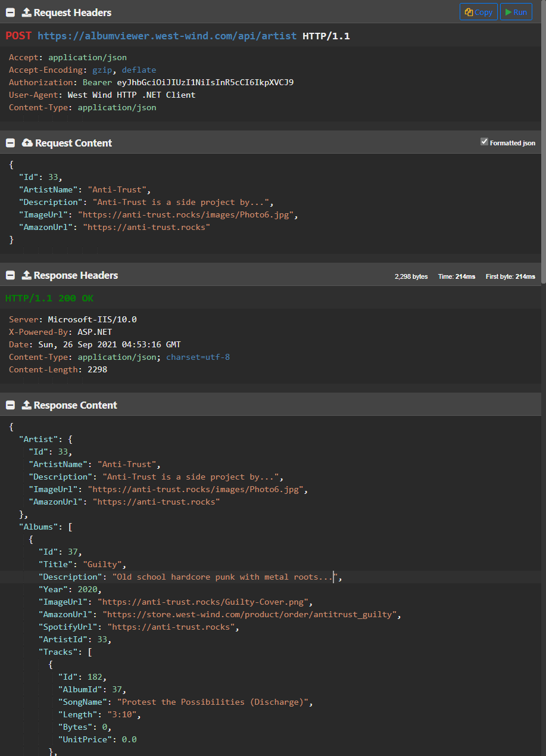The width and height of the screenshot is (546, 756).
Task: Copy the request with the Copy button
Action: pos(478,12)
